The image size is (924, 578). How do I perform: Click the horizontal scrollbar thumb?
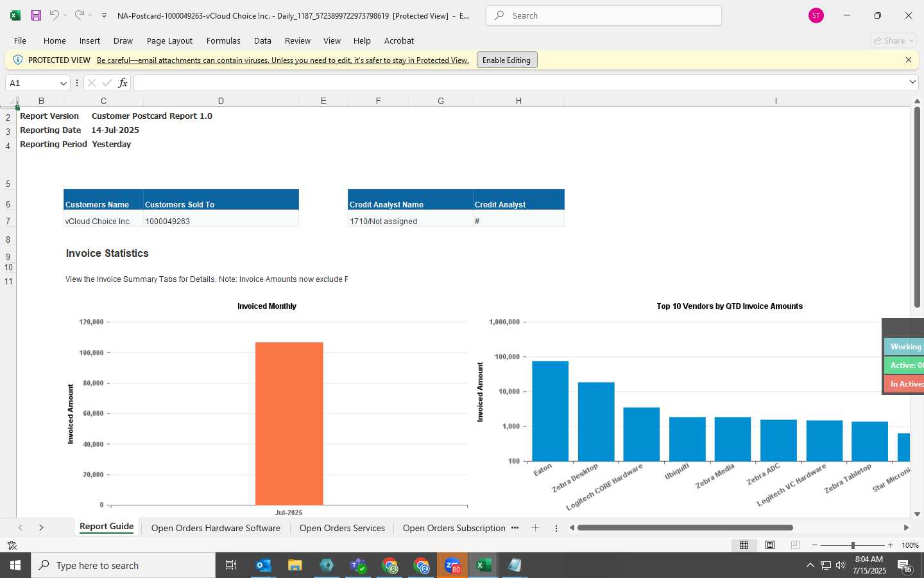coord(685,528)
